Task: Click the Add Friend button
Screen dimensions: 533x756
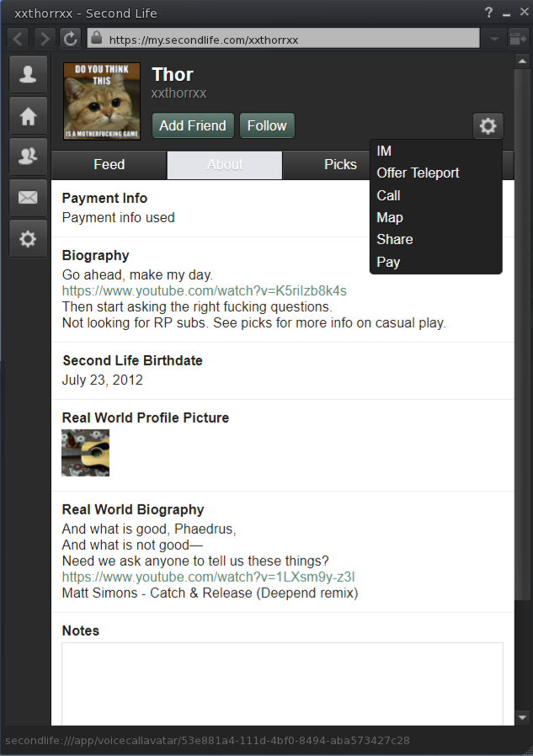Action: (x=193, y=125)
